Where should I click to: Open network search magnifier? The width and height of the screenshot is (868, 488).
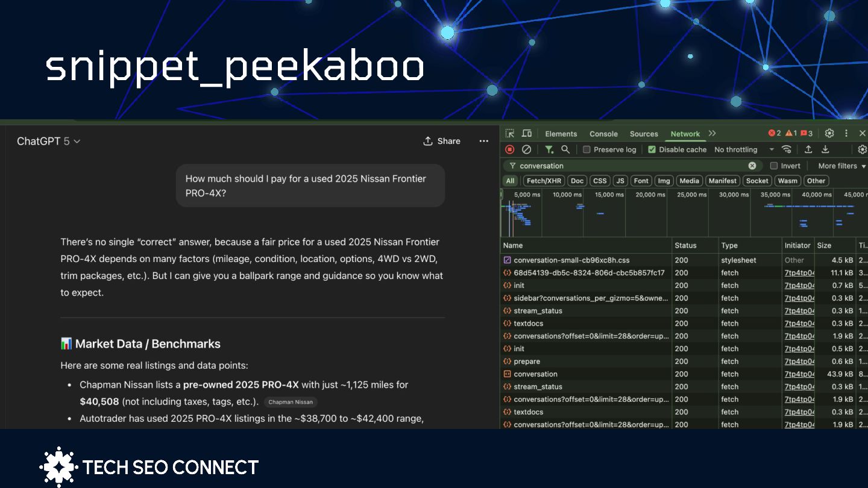click(x=565, y=149)
